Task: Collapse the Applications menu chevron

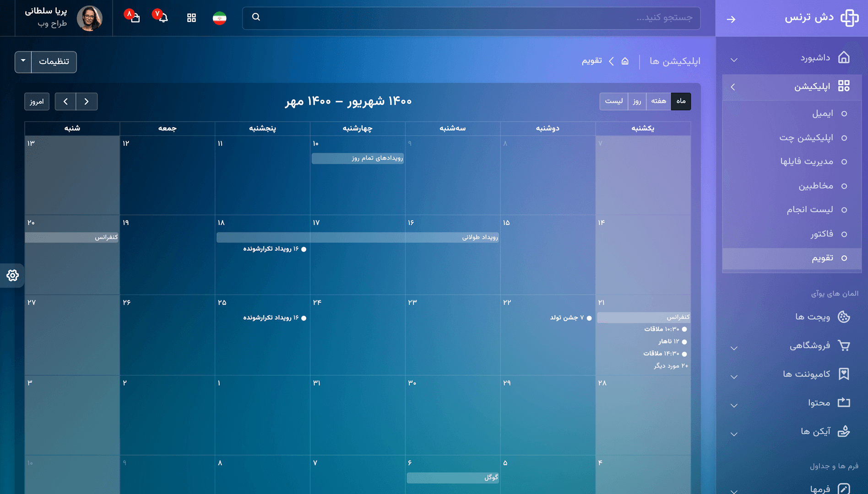Action: pos(733,87)
